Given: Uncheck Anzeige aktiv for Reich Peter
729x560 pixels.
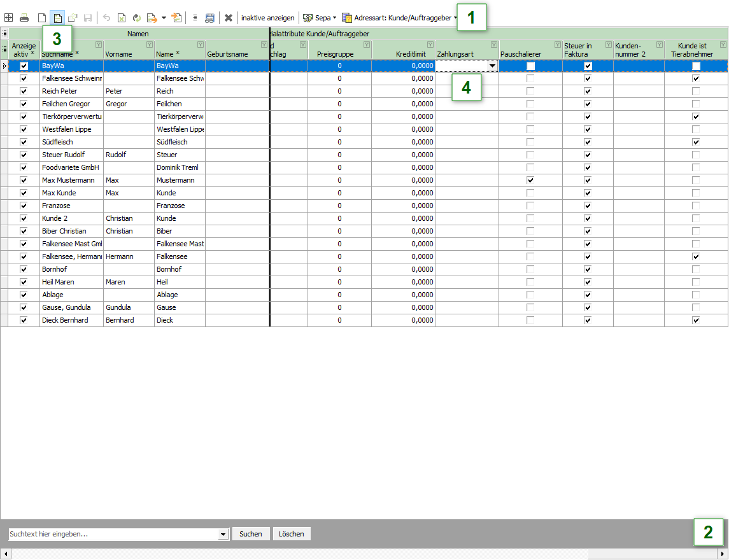Looking at the screenshot, I should pyautogui.click(x=24, y=91).
